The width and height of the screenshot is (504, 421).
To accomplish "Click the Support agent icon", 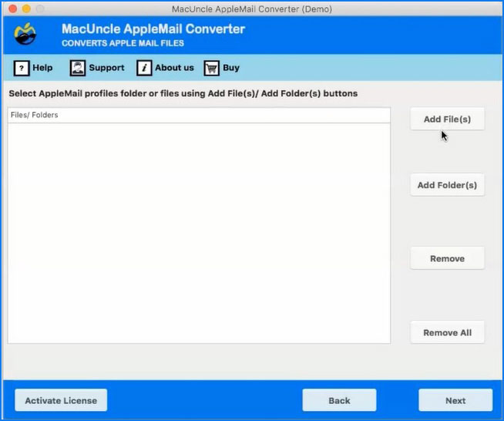I will pyautogui.click(x=78, y=68).
